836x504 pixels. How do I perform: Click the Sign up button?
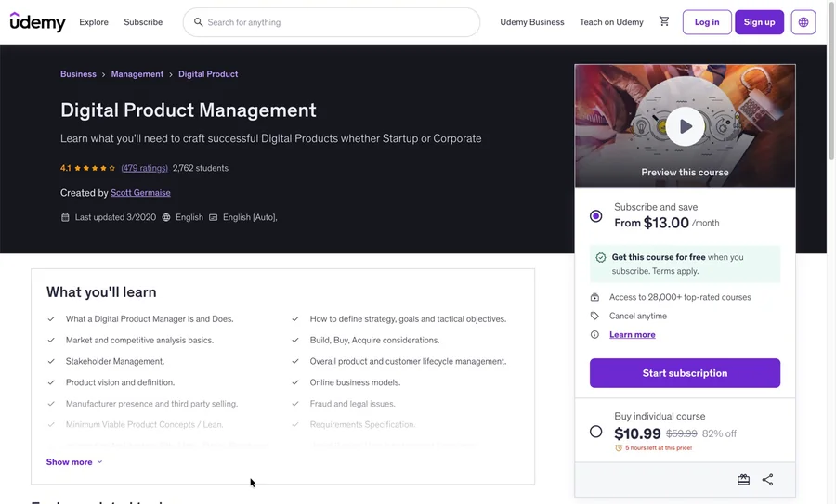click(759, 22)
